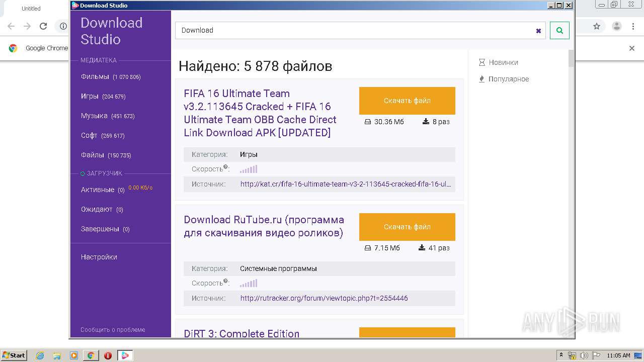Image resolution: width=644 pixels, height=362 pixels.
Task: Click Chrome reload button in background window
Action: point(43,26)
